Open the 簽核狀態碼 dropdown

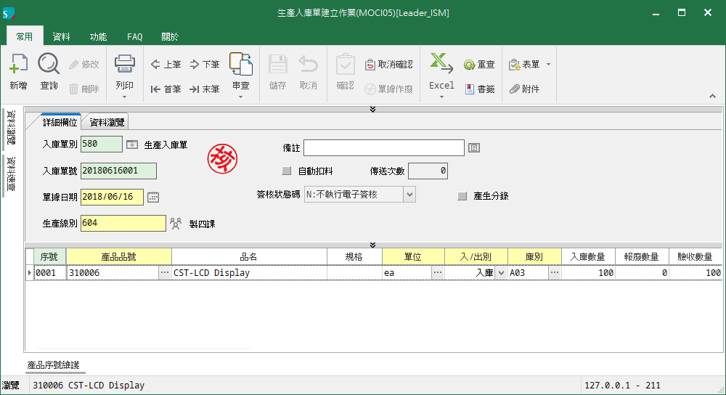pyautogui.click(x=409, y=195)
